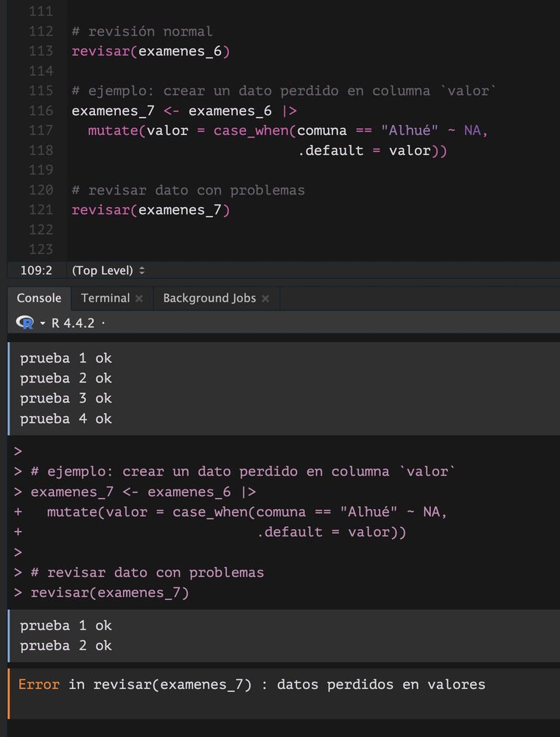Click the 109:2 cursor position indicator
560x737 pixels.
click(x=36, y=270)
